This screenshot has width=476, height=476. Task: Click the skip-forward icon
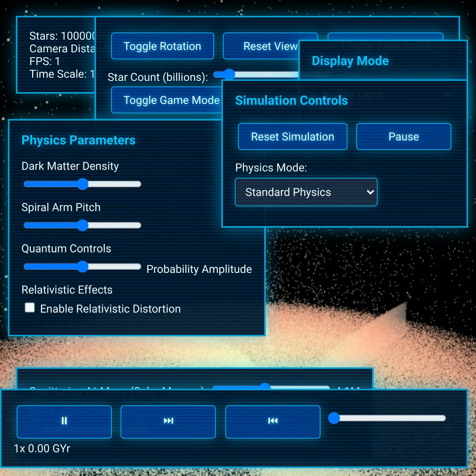(x=168, y=421)
